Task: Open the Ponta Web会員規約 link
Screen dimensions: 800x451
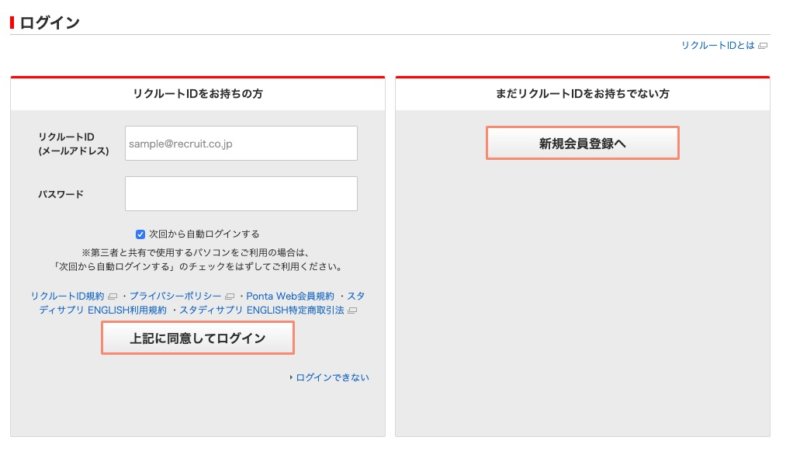Action: (x=290, y=296)
